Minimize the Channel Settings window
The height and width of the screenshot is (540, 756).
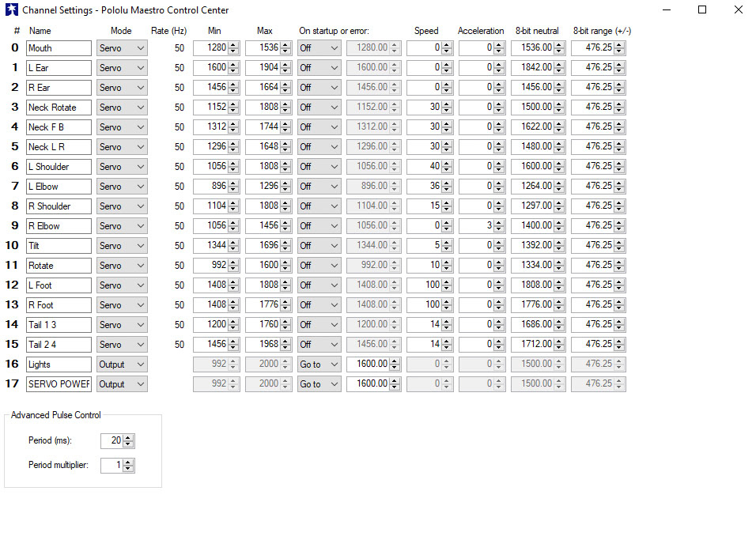(x=667, y=9)
